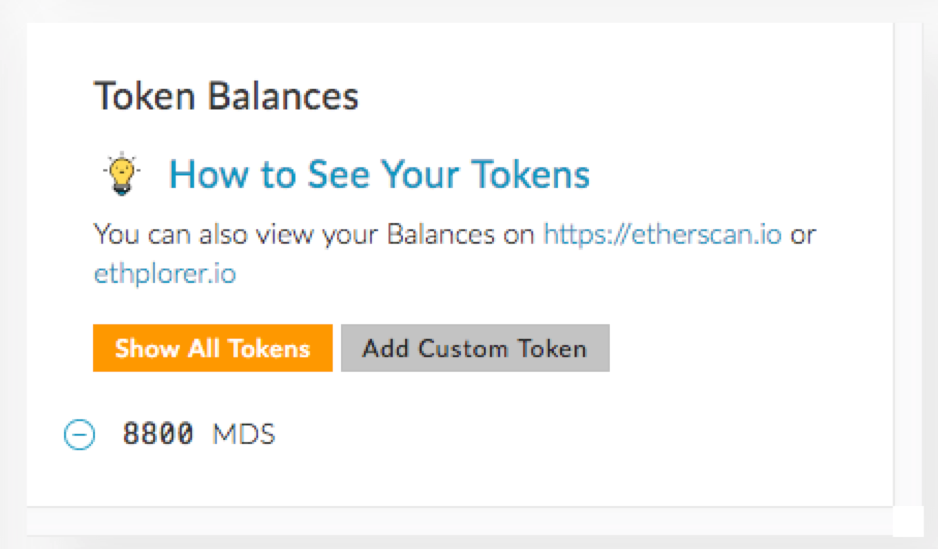Open the https://etherscan.io link
The width and height of the screenshot is (939, 550).
(x=662, y=235)
